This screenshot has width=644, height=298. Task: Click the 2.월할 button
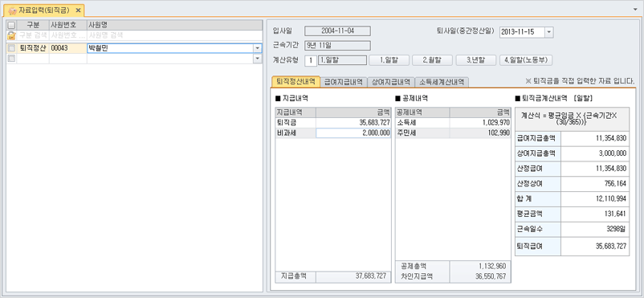point(432,60)
